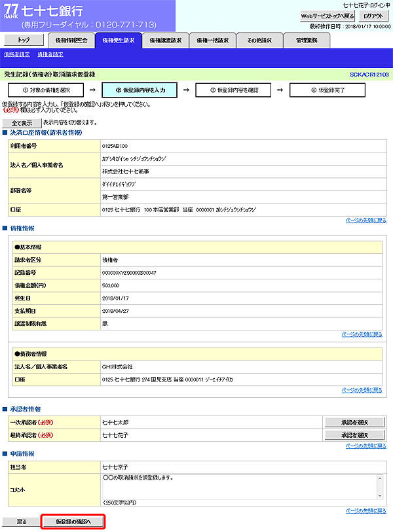Select user number 0125AB100

pos(115,146)
